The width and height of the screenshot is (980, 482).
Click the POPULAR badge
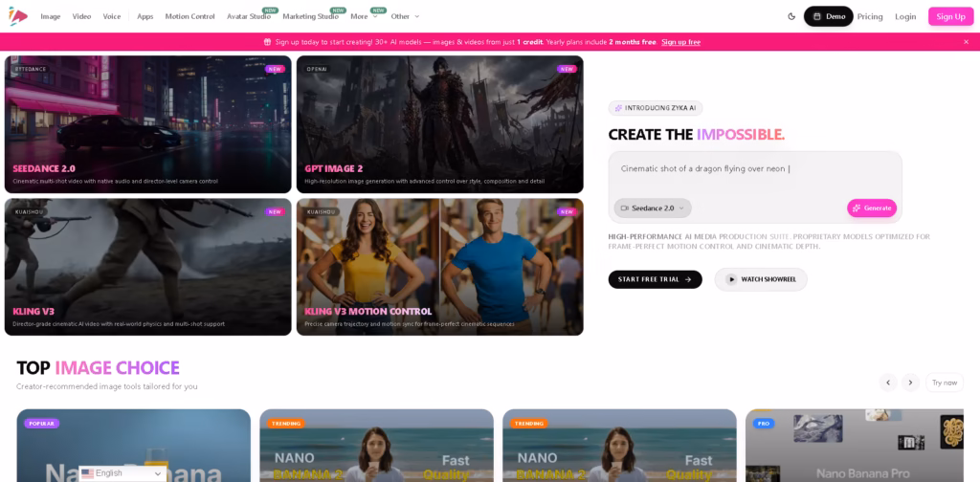[x=42, y=424]
